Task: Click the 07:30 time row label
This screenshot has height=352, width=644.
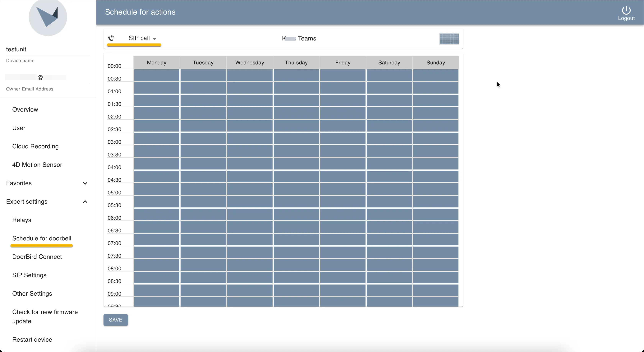Action: pyautogui.click(x=114, y=256)
